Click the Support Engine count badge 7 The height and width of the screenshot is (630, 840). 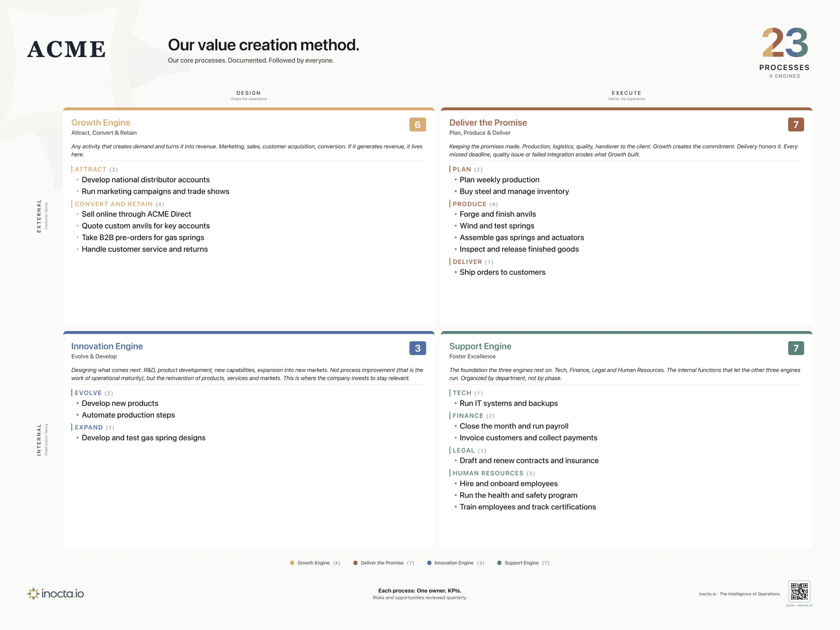(x=796, y=348)
